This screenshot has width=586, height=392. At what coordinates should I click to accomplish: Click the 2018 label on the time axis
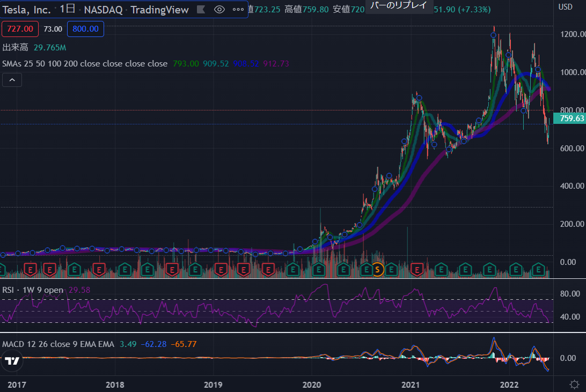pyautogui.click(x=115, y=384)
